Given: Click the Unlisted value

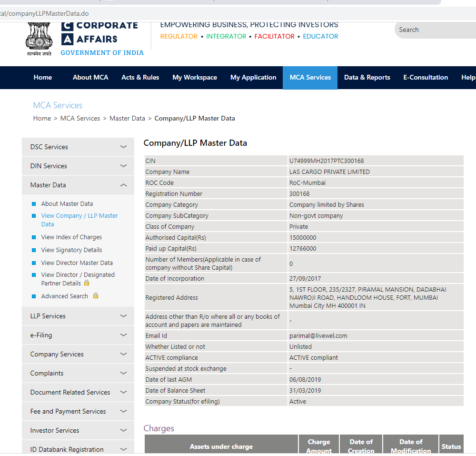Looking at the screenshot, I should pyautogui.click(x=300, y=346).
